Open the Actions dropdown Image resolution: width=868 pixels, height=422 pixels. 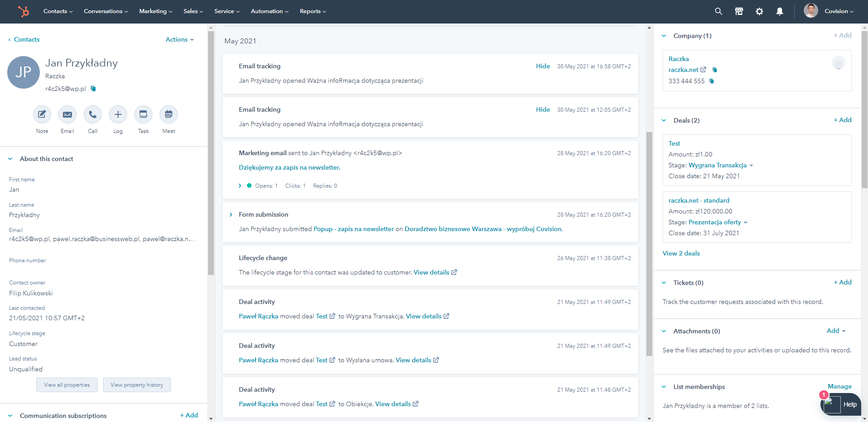(180, 39)
